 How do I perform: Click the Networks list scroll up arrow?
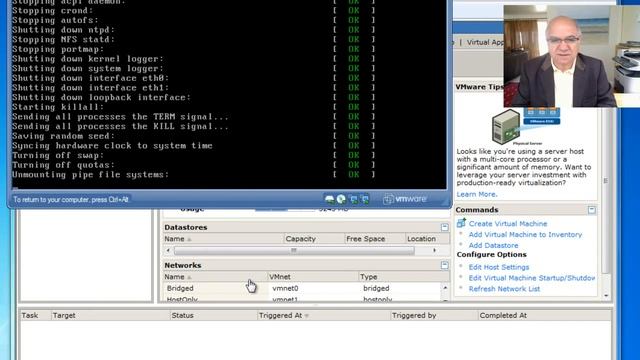[x=445, y=288]
